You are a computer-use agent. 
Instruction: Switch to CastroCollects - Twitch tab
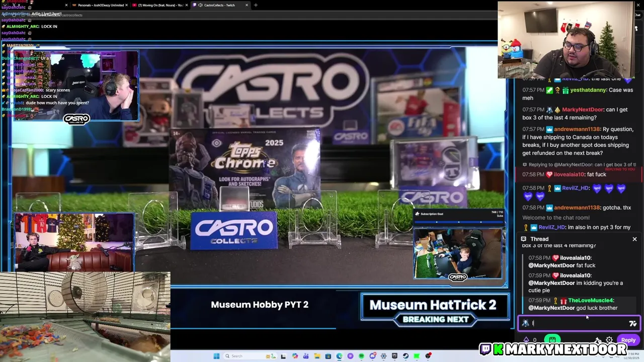point(220,5)
